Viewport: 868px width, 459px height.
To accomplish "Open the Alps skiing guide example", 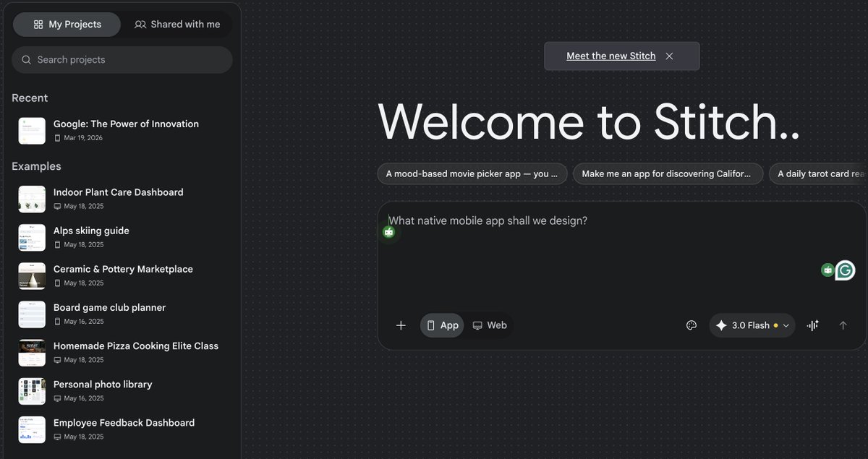I will point(122,237).
